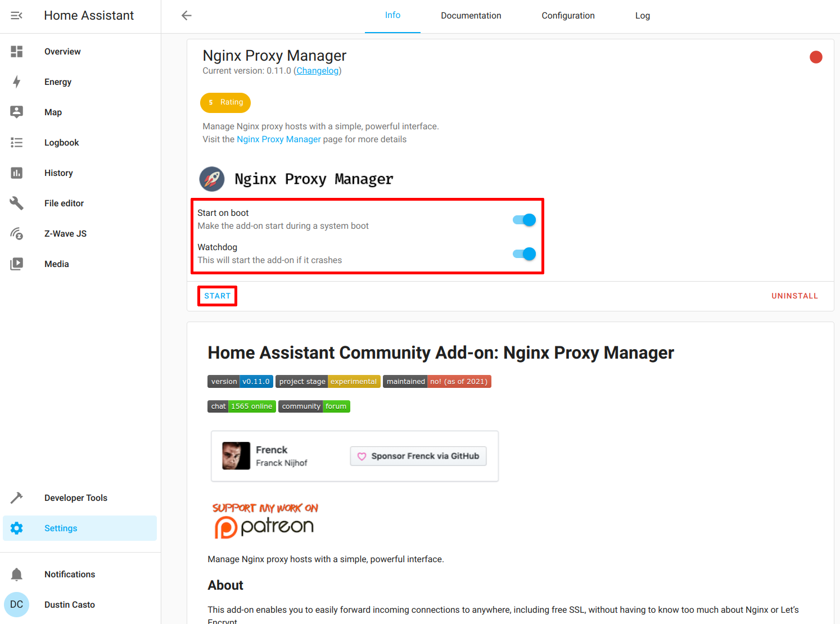
Task: Open Logbook in the sidebar
Action: [x=80, y=143]
